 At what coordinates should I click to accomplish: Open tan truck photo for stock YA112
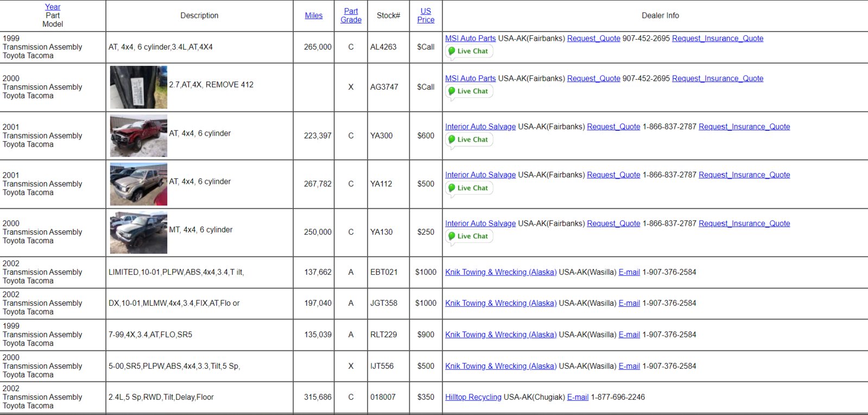point(138,184)
